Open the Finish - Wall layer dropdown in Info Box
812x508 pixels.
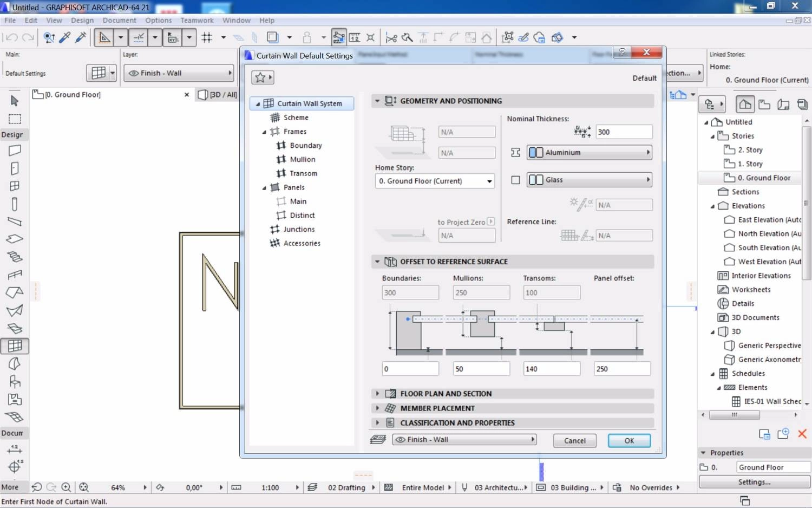click(179, 73)
